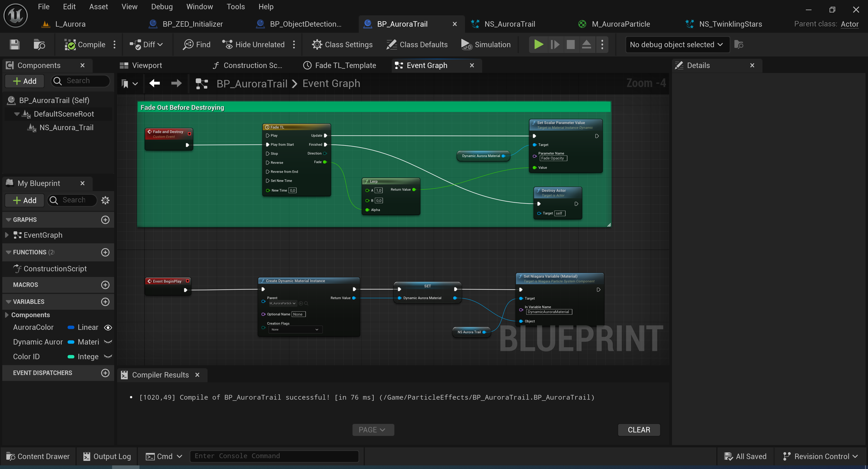Add a new macro with plus icon
Viewport: 868px width, 469px height.
(x=106, y=285)
